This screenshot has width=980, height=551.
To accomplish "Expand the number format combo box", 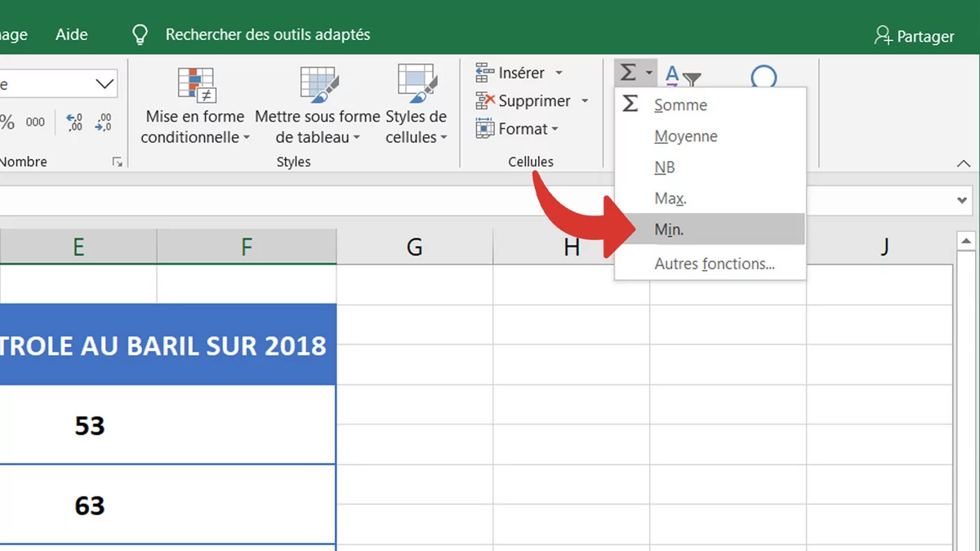I will pyautogui.click(x=105, y=84).
